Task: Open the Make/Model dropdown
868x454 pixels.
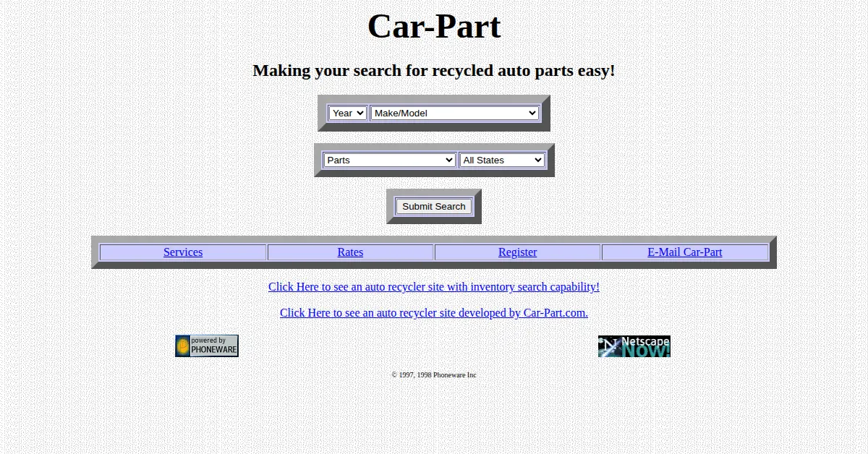Action: click(455, 113)
